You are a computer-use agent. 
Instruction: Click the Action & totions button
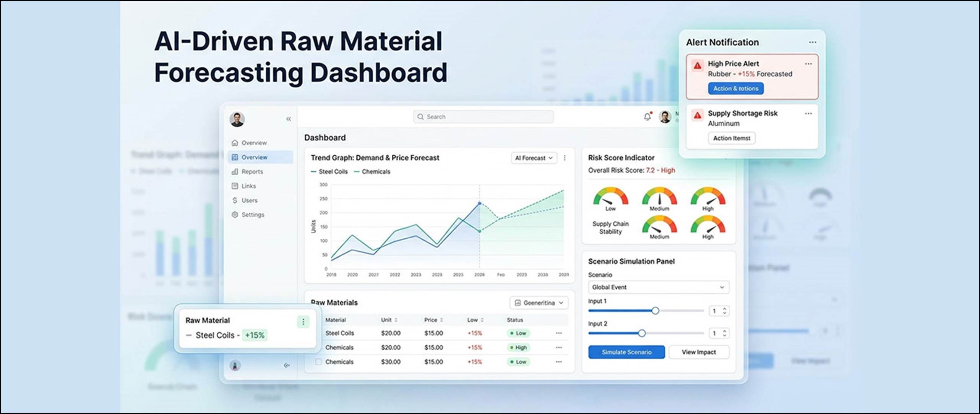pos(736,89)
